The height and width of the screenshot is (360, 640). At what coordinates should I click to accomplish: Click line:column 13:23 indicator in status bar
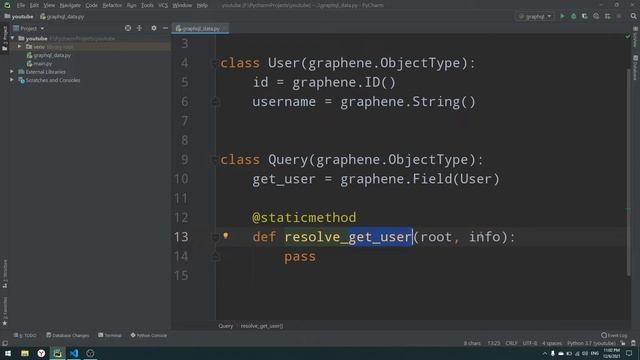click(x=493, y=343)
